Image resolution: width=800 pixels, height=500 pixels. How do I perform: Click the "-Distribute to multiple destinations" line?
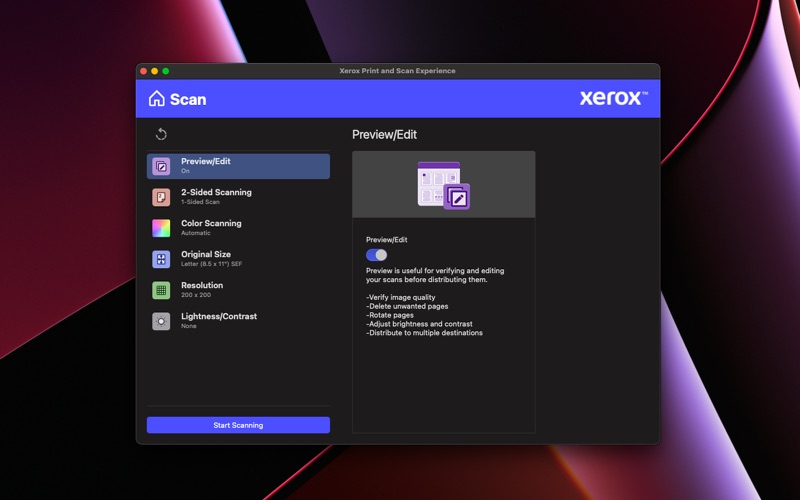coord(424,333)
